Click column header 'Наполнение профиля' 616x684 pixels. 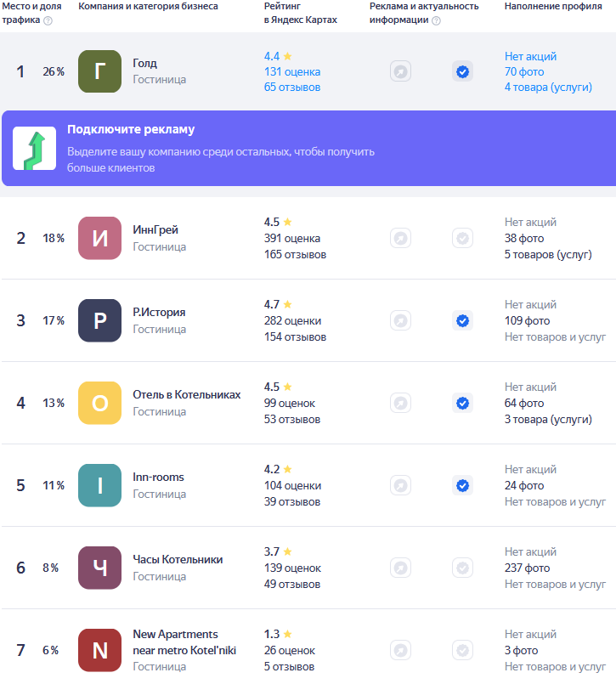553,6
